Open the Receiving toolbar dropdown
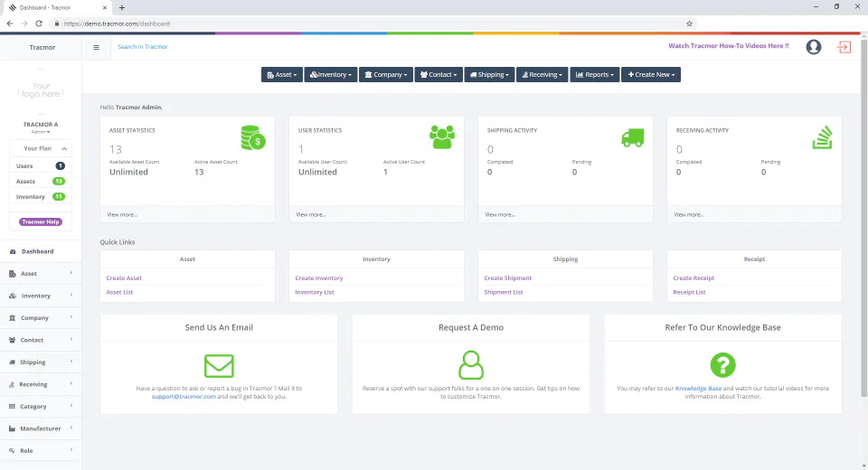The image size is (868, 470). click(542, 75)
